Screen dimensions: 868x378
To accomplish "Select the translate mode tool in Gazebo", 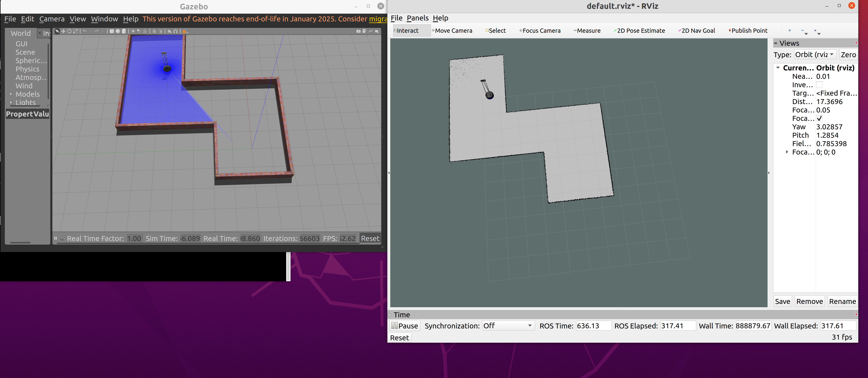I will click(x=63, y=31).
